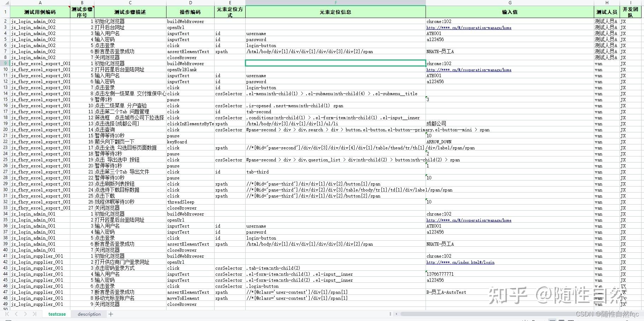
Task: Click the next sheet arrow icon
Action: pyautogui.click(x=25, y=314)
